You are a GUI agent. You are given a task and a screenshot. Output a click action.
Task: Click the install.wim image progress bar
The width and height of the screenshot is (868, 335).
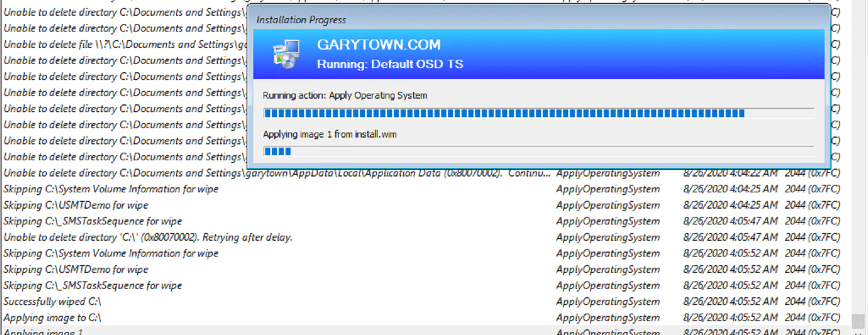[538, 151]
